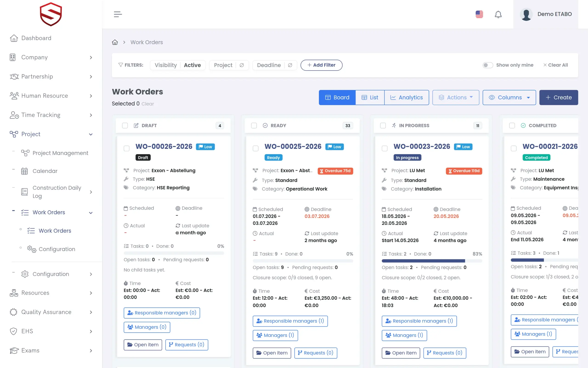Click the 0% progress bar on WO-00025-2026

(x=303, y=261)
